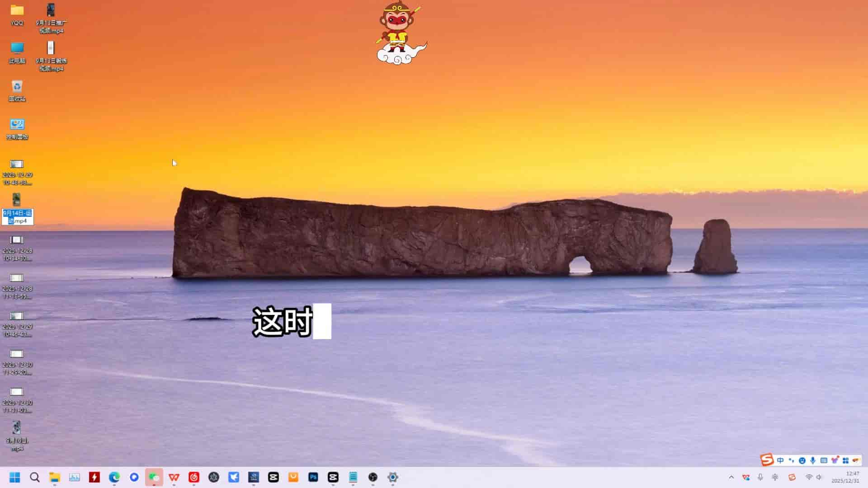Open the WeChat taskbar icon
Viewport: 868px width, 488px height.
tap(154, 477)
